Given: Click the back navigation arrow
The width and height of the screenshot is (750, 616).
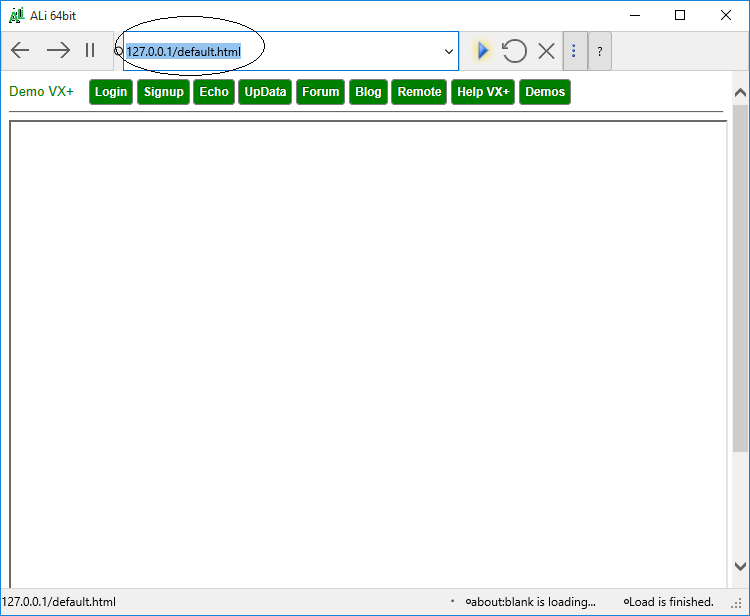Looking at the screenshot, I should [x=20, y=50].
